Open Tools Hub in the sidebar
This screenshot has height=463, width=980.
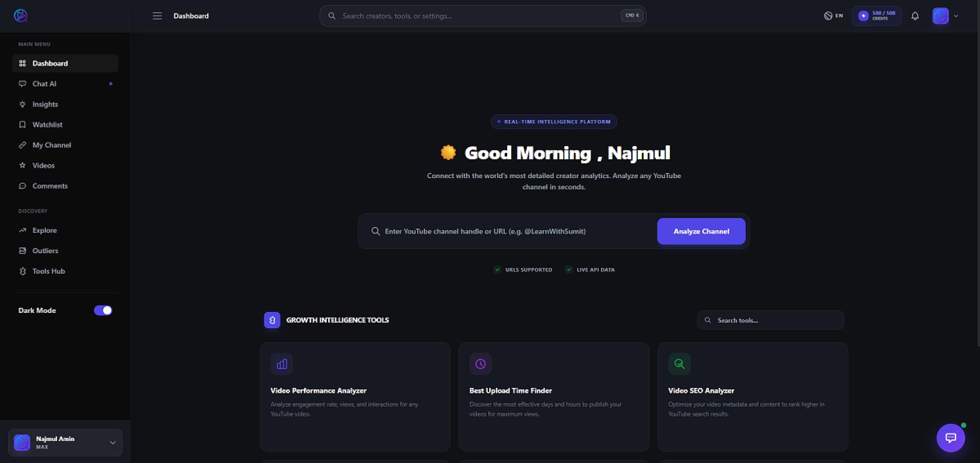[65, 271]
